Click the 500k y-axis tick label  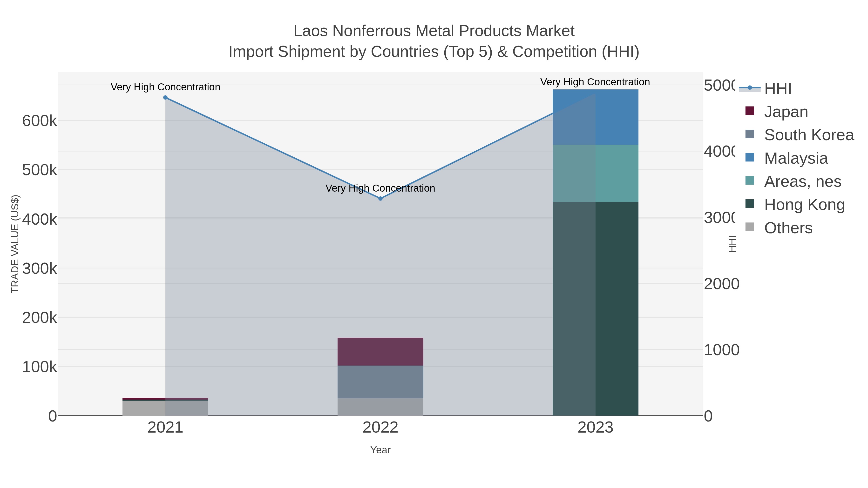40,170
